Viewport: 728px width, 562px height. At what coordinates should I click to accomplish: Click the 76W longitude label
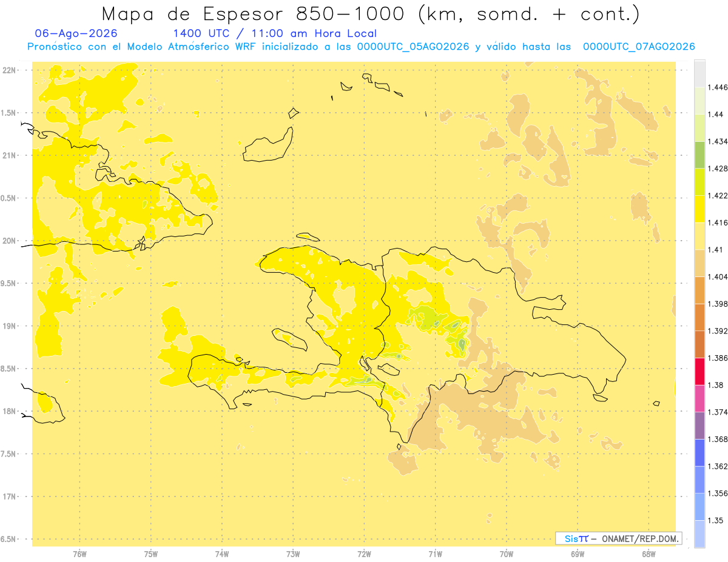coord(79,554)
